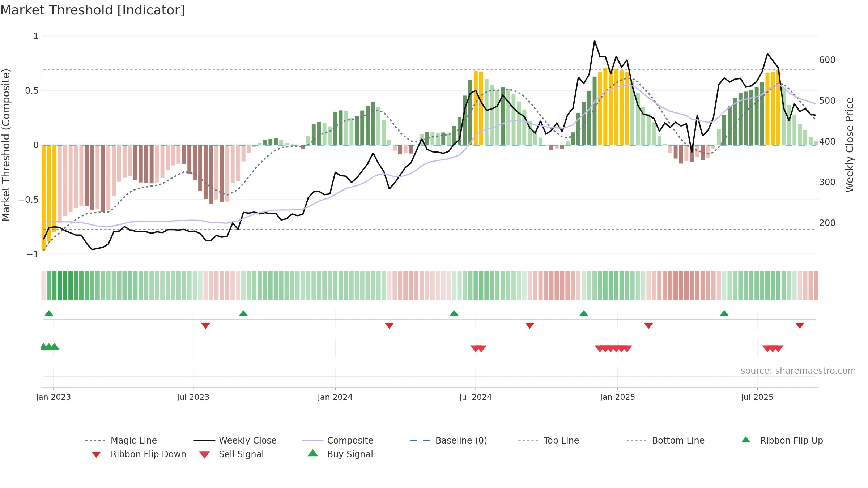Click the 600 price axis label
Screen dimensions: 868x488
[827, 60]
